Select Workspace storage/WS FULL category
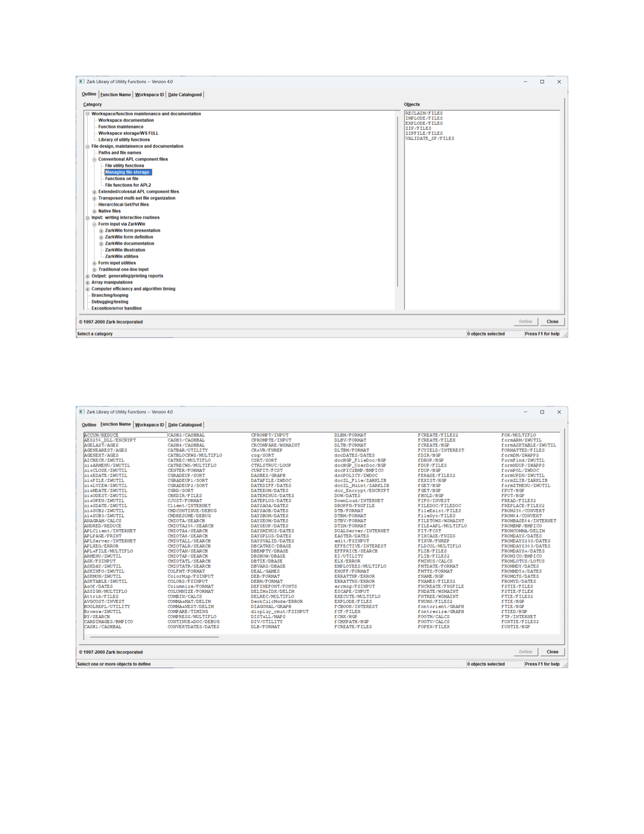Image resolution: width=644 pixels, height=834 pixels. coord(128,133)
